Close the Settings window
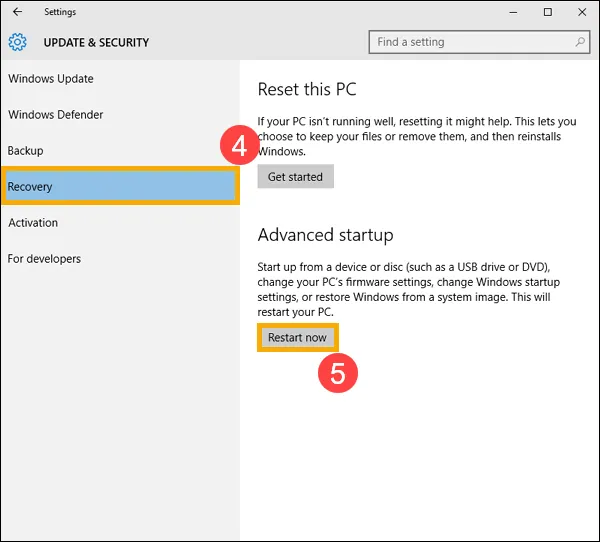 pyautogui.click(x=582, y=12)
